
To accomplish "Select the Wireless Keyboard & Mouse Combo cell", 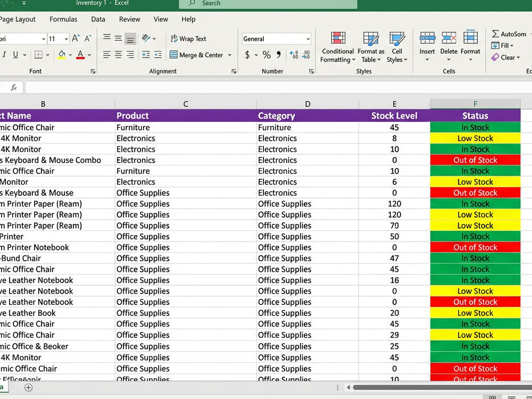I will [x=57, y=160].
